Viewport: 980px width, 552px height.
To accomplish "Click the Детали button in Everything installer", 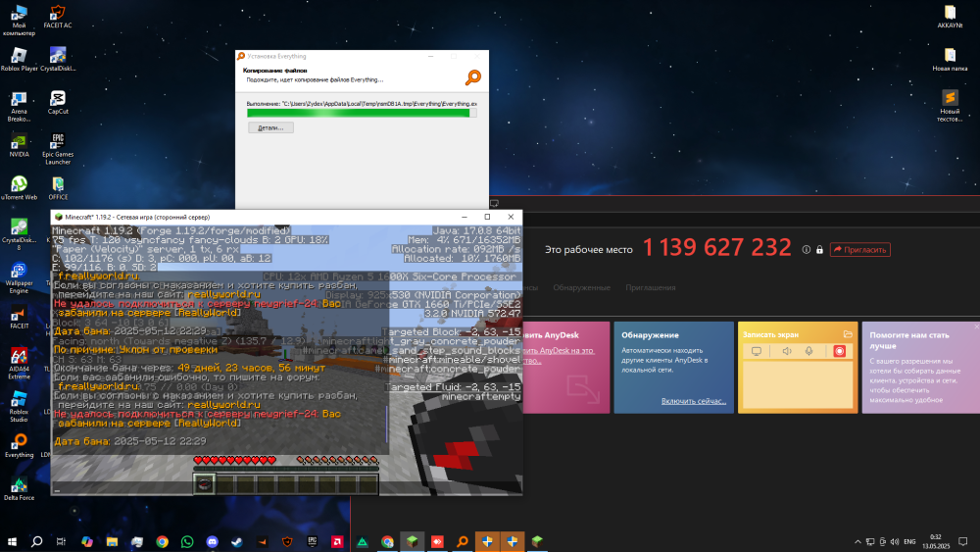I will tap(270, 127).
